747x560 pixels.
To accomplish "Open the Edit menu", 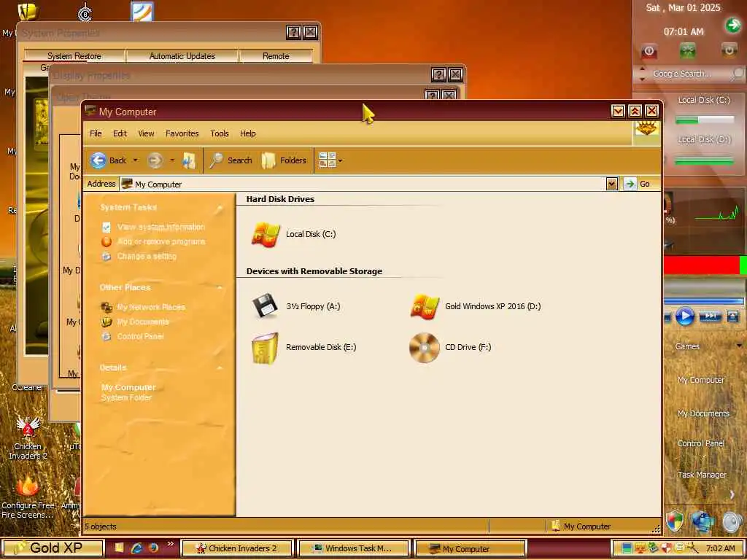I will 120,133.
